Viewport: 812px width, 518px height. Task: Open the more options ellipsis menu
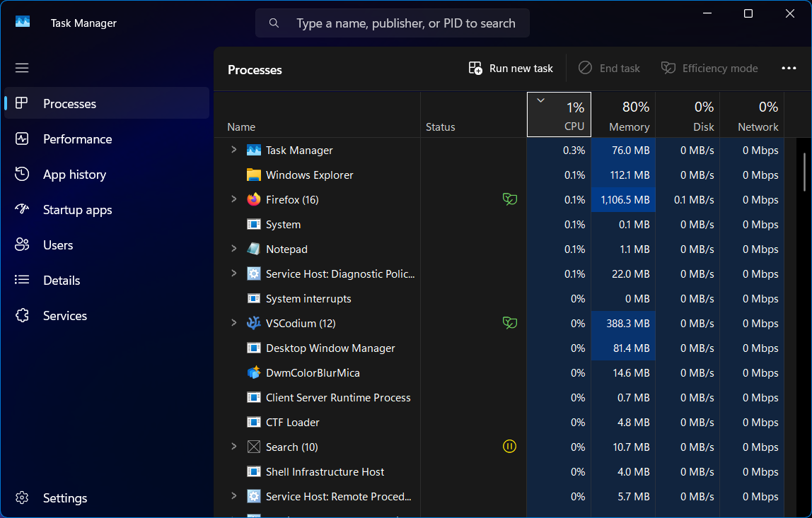[x=789, y=69]
